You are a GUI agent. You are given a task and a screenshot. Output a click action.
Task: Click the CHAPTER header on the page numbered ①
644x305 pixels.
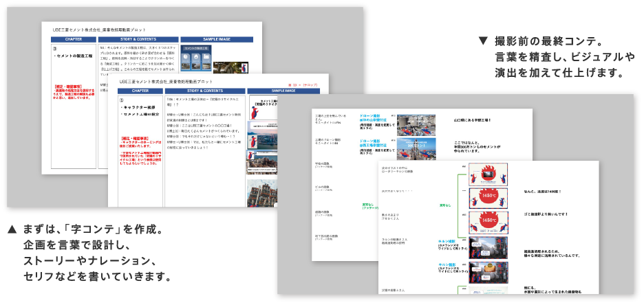pos(140,91)
